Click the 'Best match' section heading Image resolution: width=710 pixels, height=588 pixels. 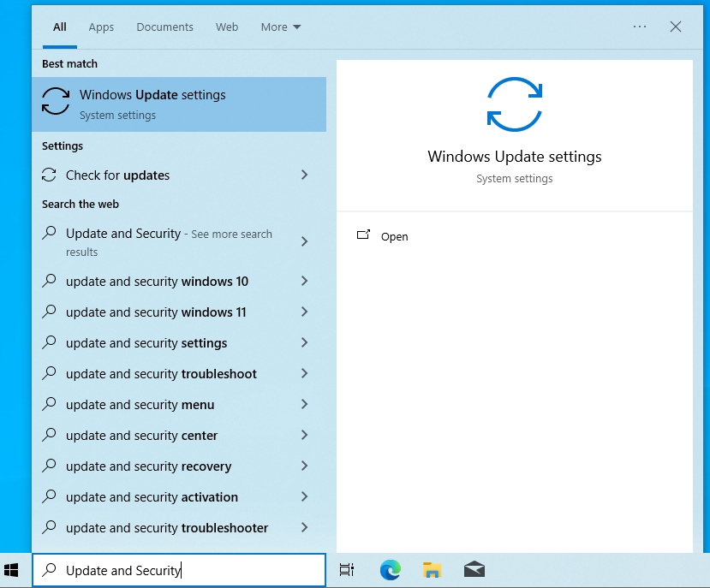[x=69, y=64]
